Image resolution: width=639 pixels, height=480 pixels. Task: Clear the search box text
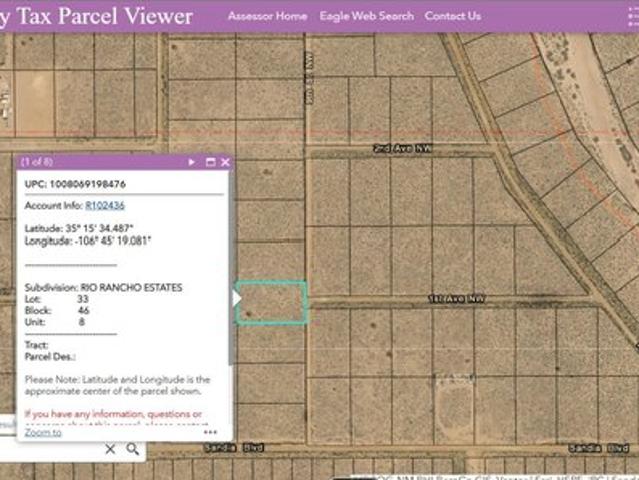coord(111,450)
